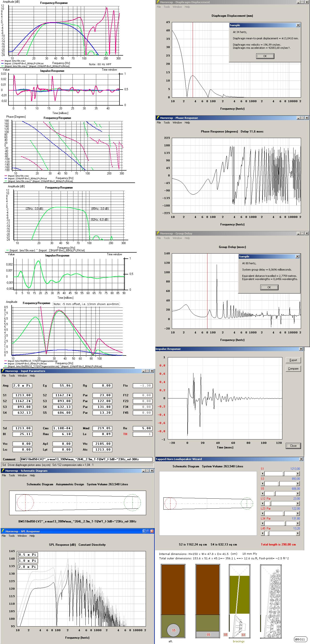Click the L34 Par slider's left arrow
This screenshot has width=310, height=644.
pyautogui.click(x=262, y=523)
